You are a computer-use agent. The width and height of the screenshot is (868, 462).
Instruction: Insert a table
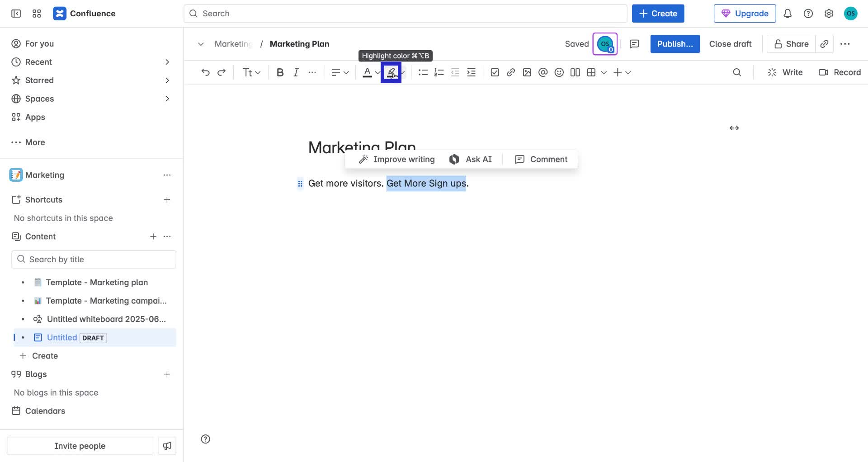pos(591,72)
